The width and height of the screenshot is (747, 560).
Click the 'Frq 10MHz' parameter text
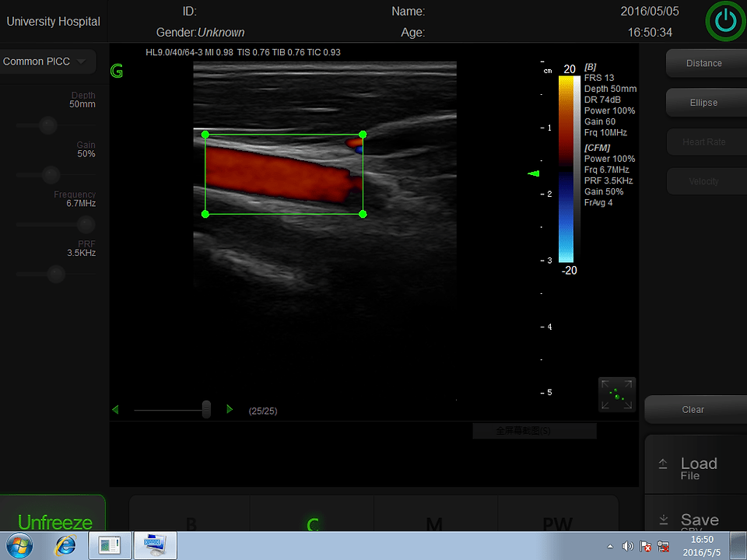605,132
